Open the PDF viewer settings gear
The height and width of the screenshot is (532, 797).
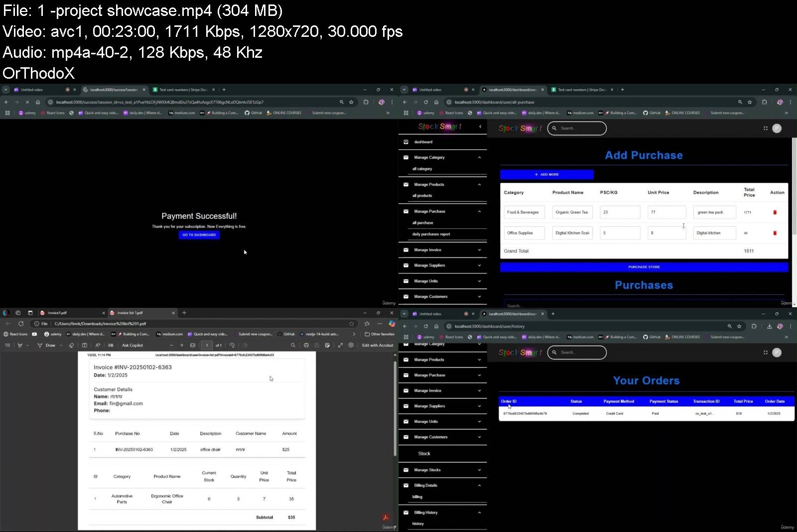coord(351,345)
